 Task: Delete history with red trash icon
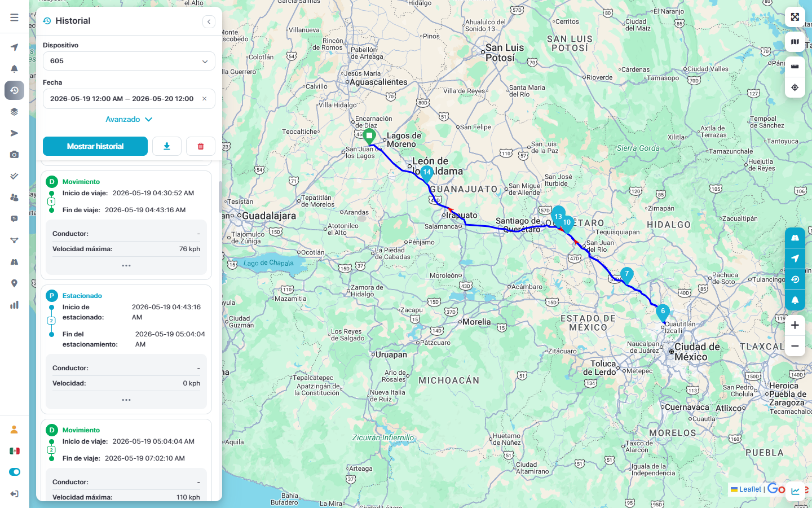(x=201, y=146)
